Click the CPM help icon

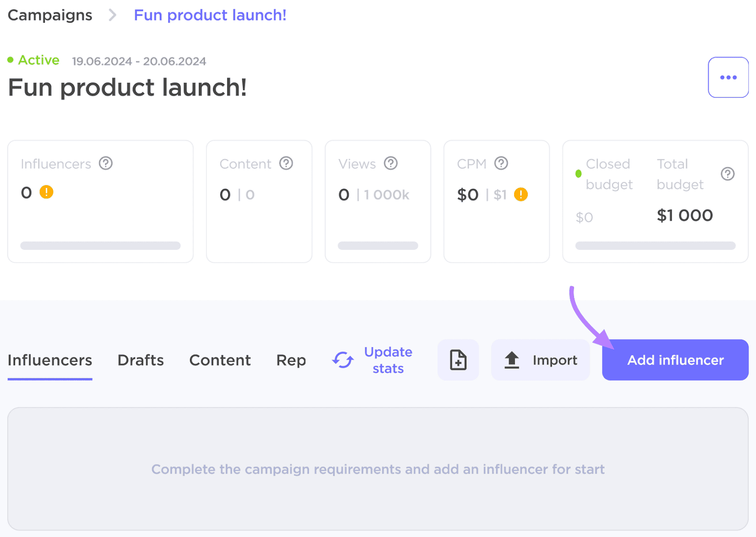[x=501, y=163]
